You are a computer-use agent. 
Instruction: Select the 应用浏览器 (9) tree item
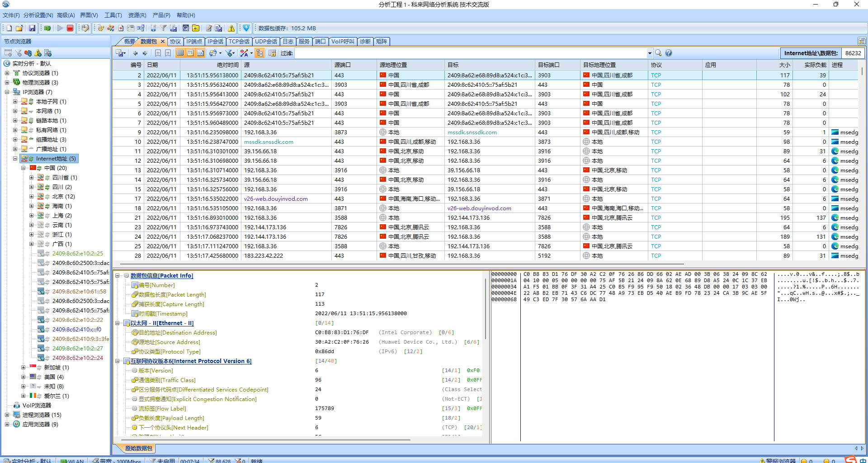pos(40,425)
